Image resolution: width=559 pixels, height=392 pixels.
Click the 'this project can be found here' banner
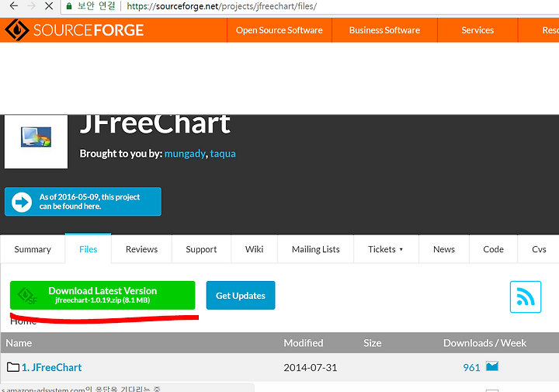(x=83, y=201)
